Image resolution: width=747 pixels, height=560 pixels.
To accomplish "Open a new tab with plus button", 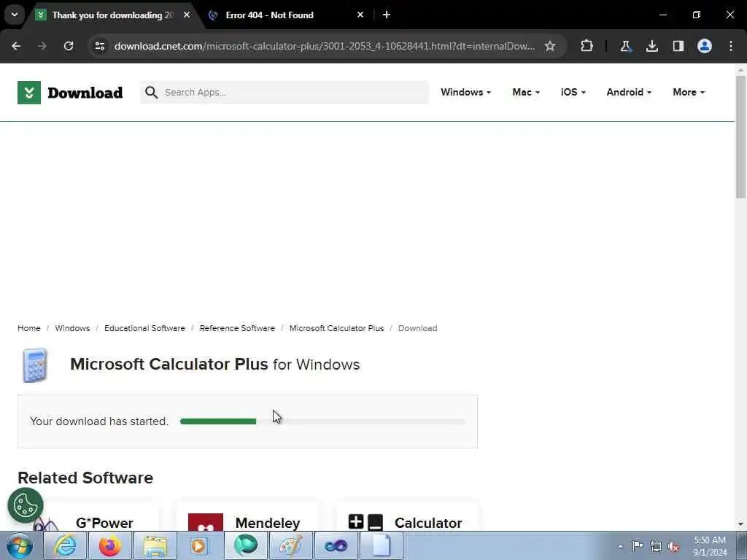I will pos(387,15).
